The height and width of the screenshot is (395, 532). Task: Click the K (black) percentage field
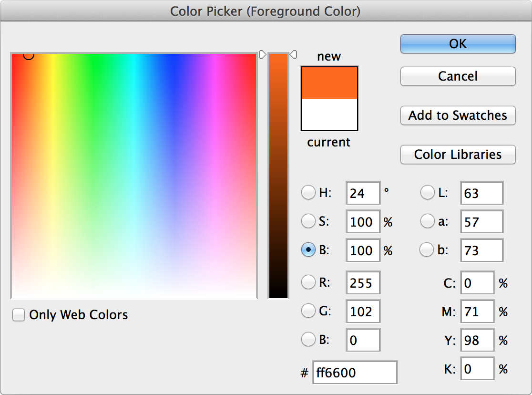pyautogui.click(x=477, y=368)
